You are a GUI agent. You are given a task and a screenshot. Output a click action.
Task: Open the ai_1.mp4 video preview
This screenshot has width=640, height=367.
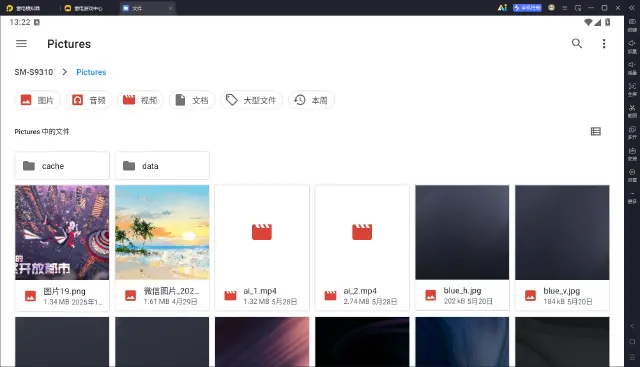click(x=262, y=232)
